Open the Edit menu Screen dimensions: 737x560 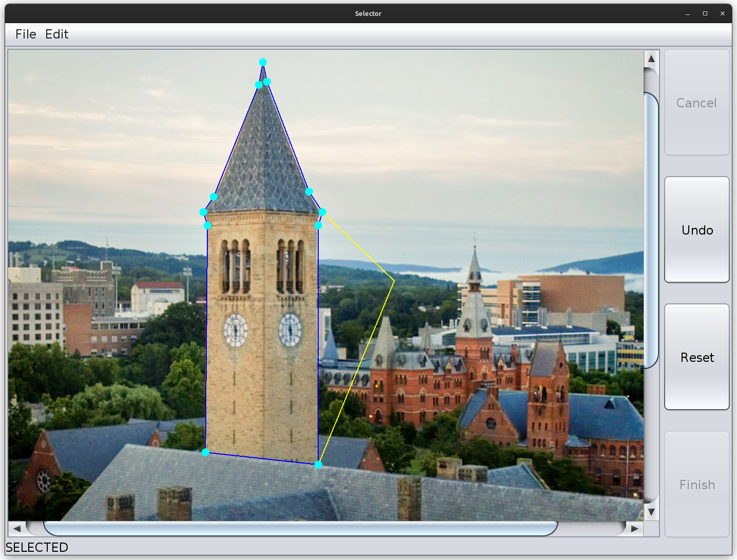click(x=56, y=34)
